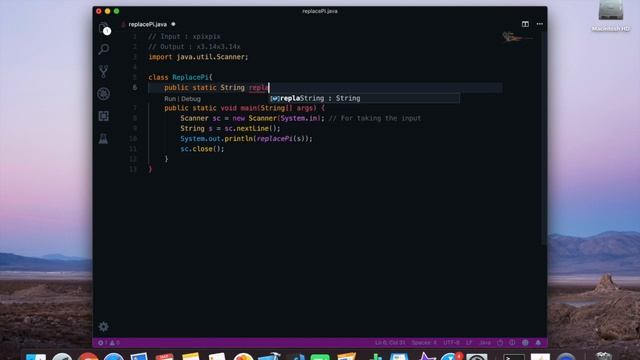This screenshot has height=360, width=640.
Task: Open Terminal from the Dock
Action: click(513, 358)
